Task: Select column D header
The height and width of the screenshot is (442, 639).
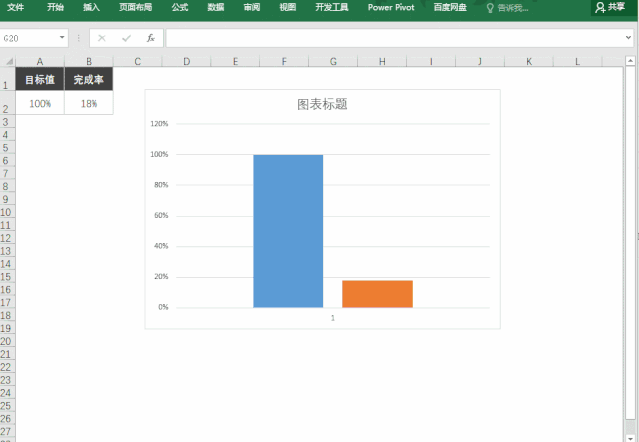Action: click(x=187, y=62)
